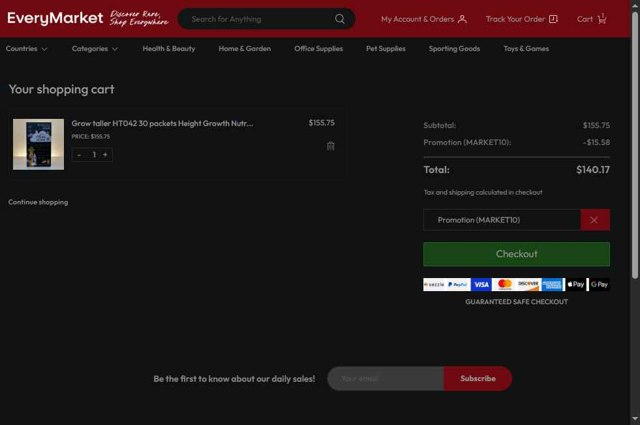
Task: Click the Your email input field
Action: 385,378
